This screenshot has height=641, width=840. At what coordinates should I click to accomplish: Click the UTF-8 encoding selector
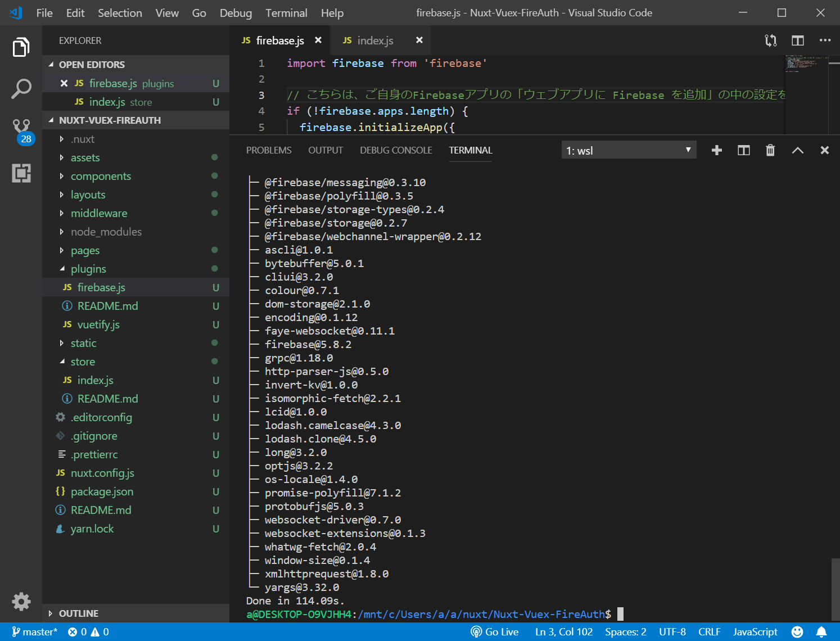(672, 632)
